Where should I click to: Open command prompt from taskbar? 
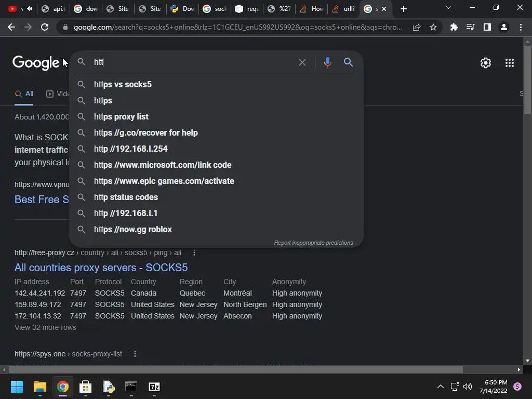click(131, 387)
